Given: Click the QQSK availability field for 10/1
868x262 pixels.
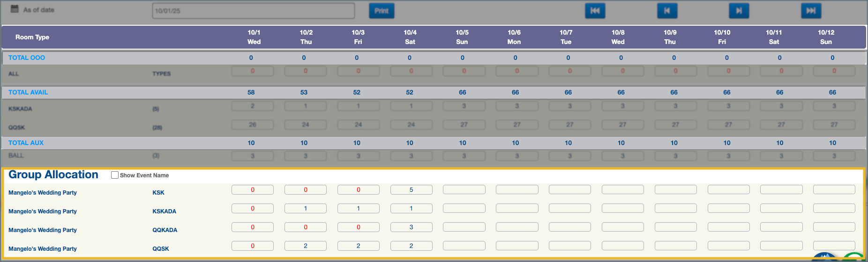Looking at the screenshot, I should pyautogui.click(x=252, y=125).
